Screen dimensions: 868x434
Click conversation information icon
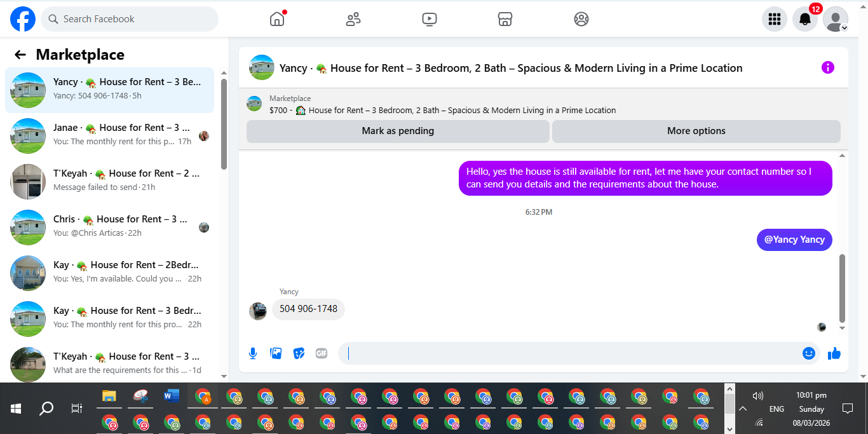pos(827,67)
